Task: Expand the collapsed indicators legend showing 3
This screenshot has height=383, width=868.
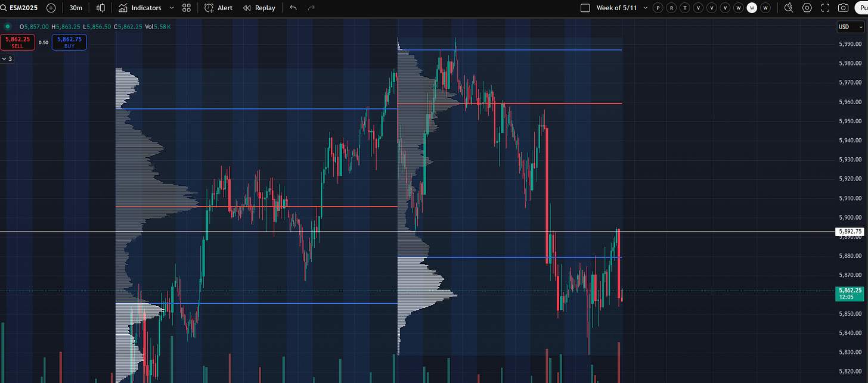Action: [7, 59]
